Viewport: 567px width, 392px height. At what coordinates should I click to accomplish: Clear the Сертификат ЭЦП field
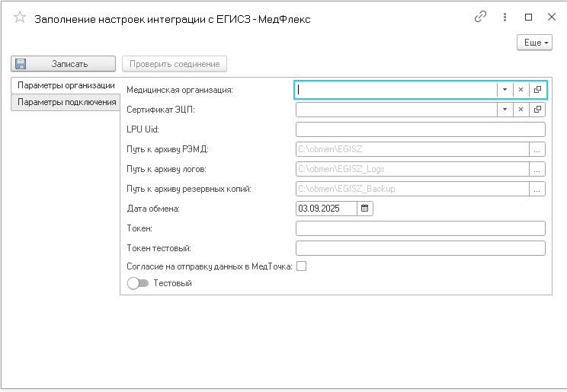click(521, 110)
